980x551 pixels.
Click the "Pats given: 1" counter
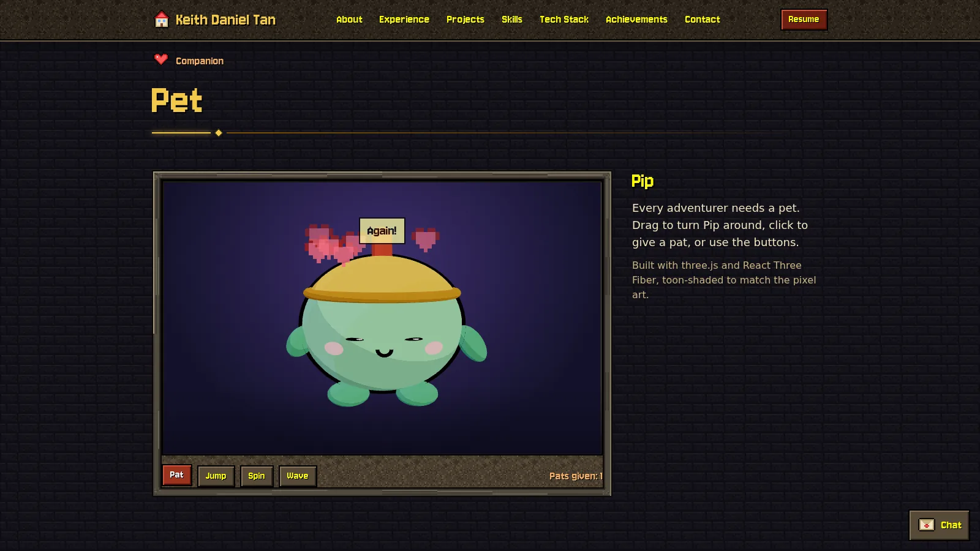(x=576, y=476)
